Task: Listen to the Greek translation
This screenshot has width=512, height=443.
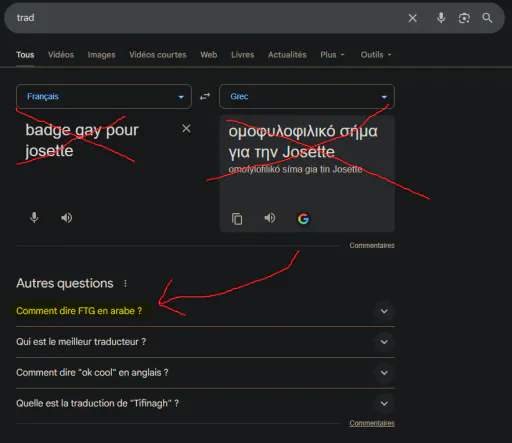Action: pyautogui.click(x=270, y=218)
